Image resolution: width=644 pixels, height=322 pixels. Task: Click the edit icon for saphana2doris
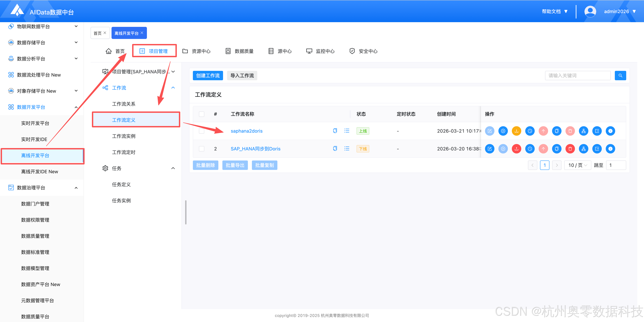(x=490, y=131)
